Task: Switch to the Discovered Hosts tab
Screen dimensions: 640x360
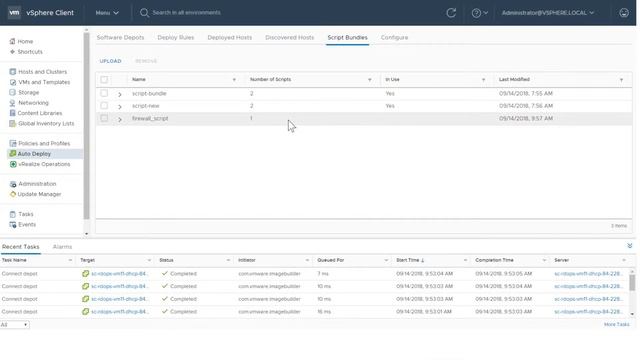Action: (x=289, y=38)
